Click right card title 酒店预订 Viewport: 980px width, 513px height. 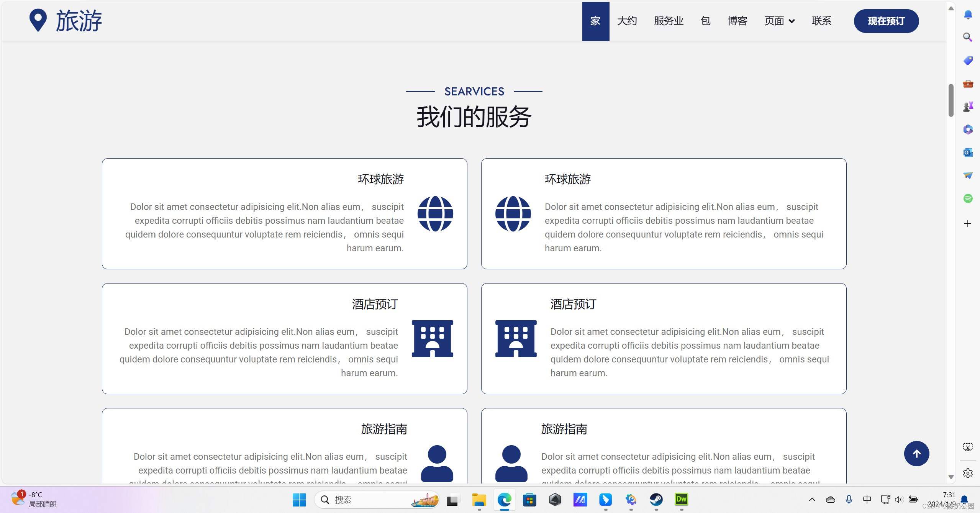[x=574, y=304]
